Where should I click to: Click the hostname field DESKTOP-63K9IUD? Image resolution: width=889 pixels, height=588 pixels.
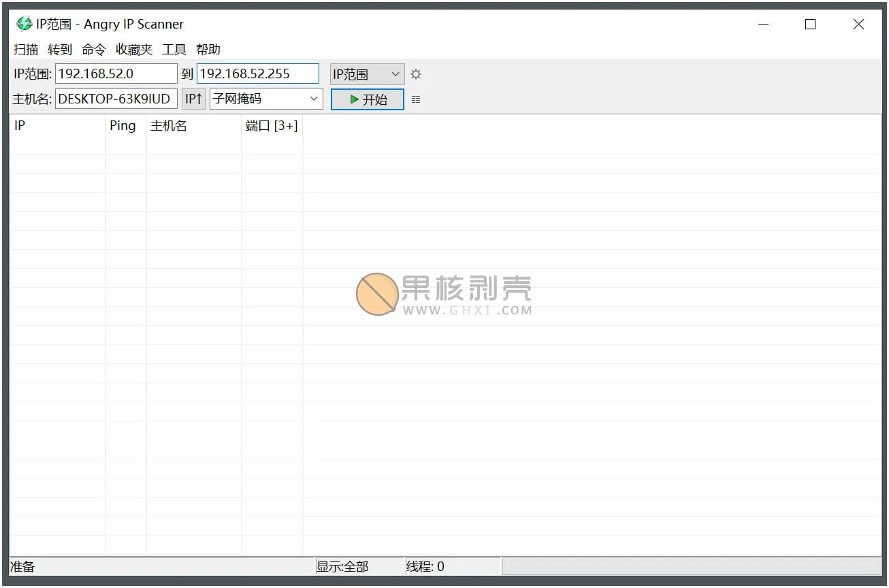click(x=116, y=99)
